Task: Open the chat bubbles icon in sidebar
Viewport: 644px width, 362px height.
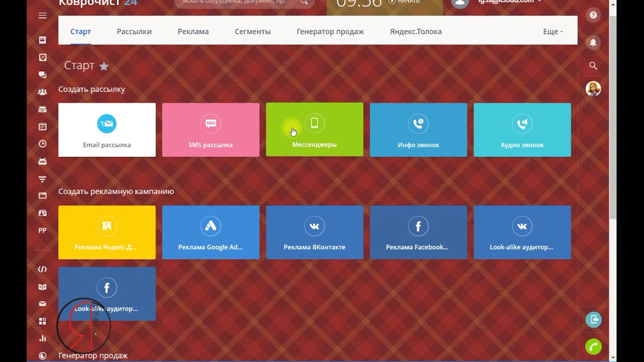Action: pyautogui.click(x=42, y=75)
